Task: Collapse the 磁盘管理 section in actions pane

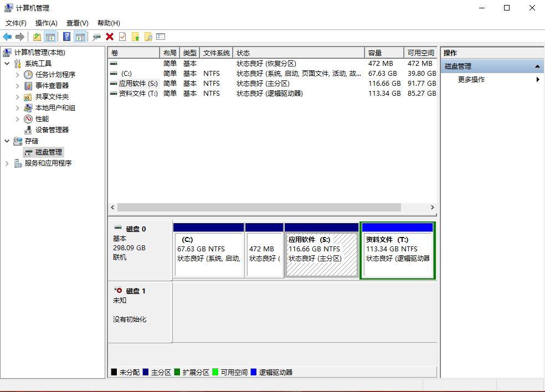Action: pyautogui.click(x=537, y=66)
